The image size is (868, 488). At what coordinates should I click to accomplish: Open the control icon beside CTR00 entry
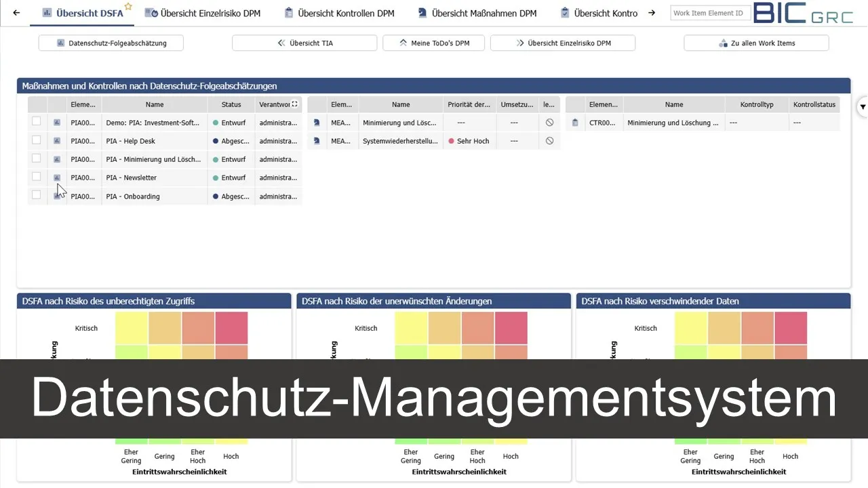tap(575, 123)
